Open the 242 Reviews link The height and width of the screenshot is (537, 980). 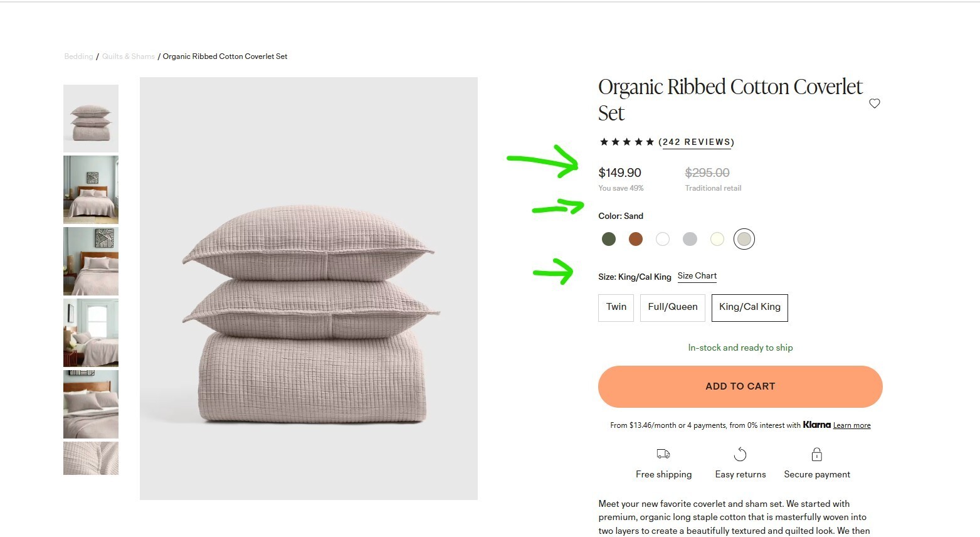coord(697,142)
